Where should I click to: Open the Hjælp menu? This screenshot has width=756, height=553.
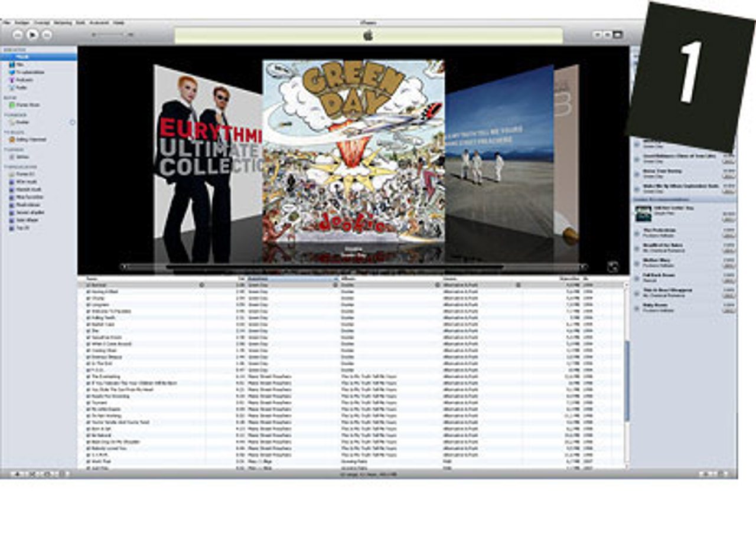coord(119,22)
